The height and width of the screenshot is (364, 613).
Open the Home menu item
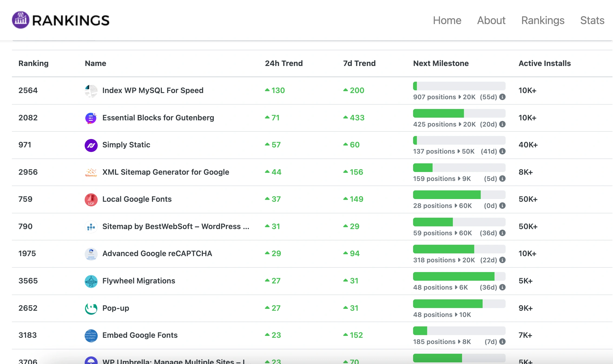[x=447, y=21]
